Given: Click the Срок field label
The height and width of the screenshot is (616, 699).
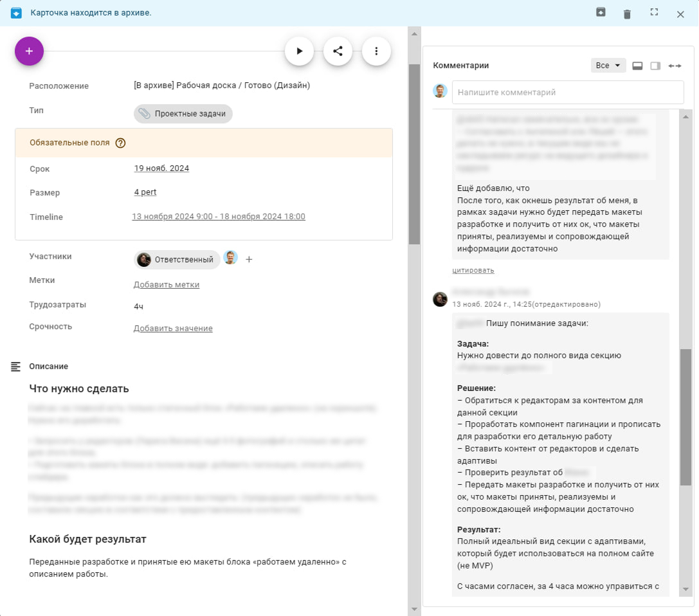Looking at the screenshot, I should (40, 169).
